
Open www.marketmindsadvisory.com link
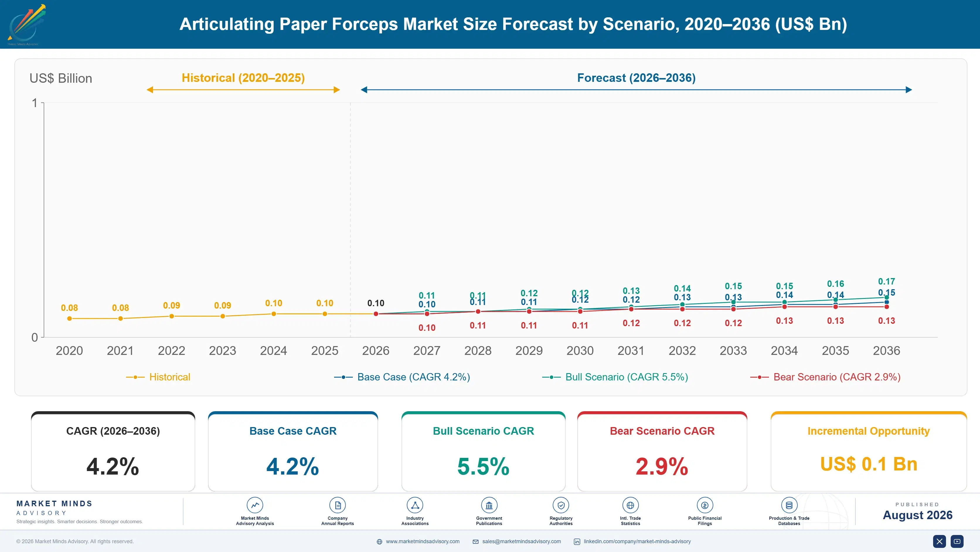coord(423,541)
